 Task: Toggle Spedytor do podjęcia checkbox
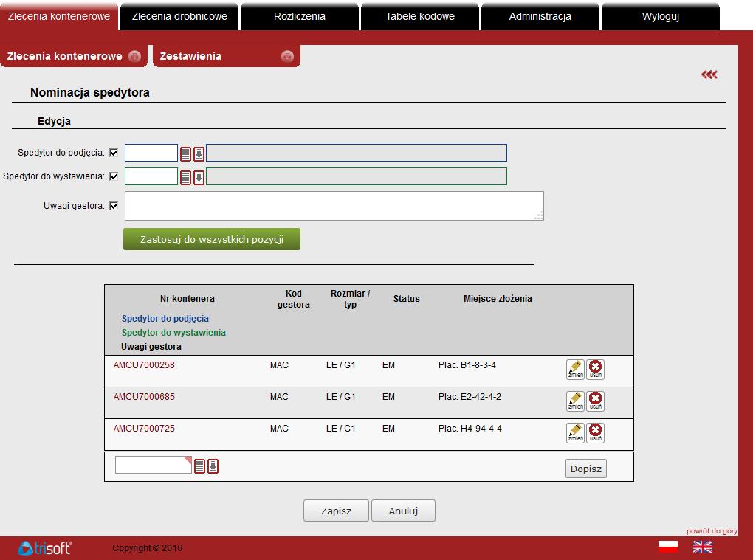(114, 153)
